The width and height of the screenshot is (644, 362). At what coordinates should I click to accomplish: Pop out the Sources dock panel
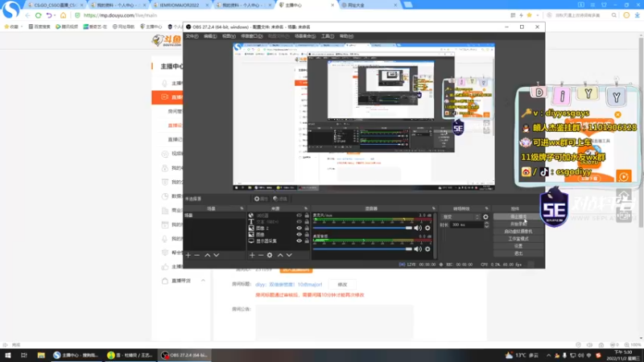point(306,208)
